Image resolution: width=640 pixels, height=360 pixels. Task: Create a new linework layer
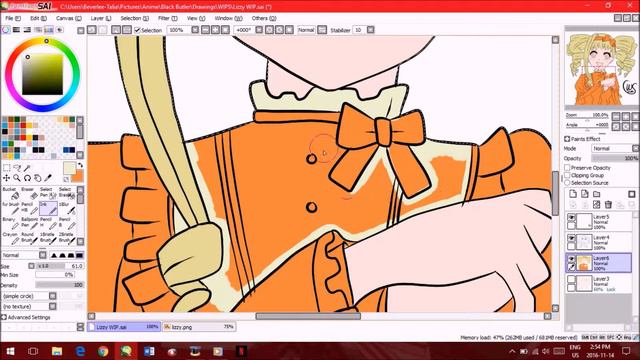[x=584, y=194]
